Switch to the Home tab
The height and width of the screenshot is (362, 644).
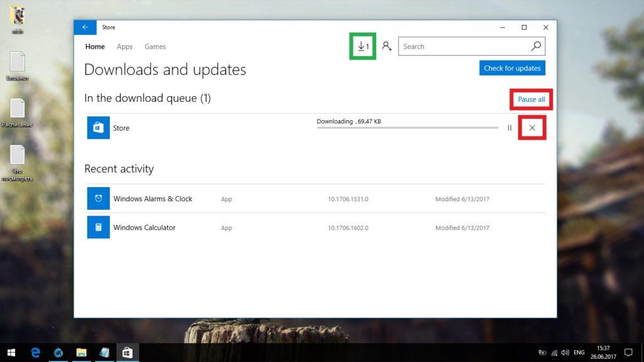click(95, 47)
